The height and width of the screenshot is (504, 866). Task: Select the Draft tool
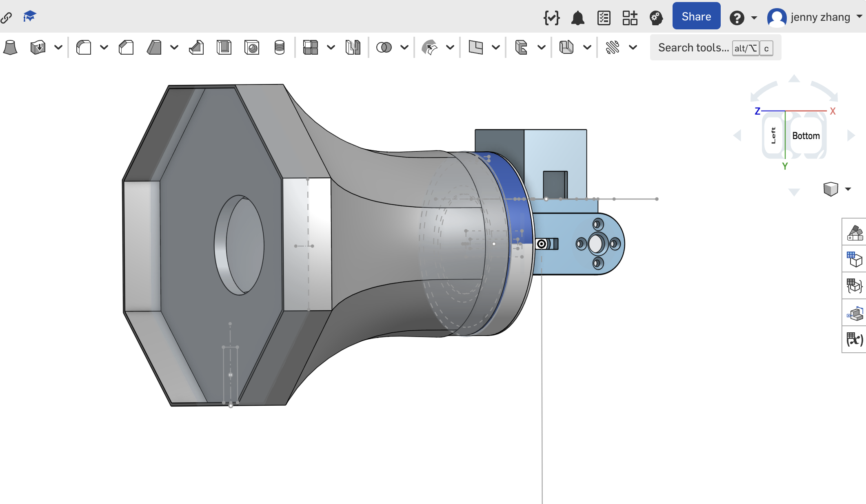[154, 48]
